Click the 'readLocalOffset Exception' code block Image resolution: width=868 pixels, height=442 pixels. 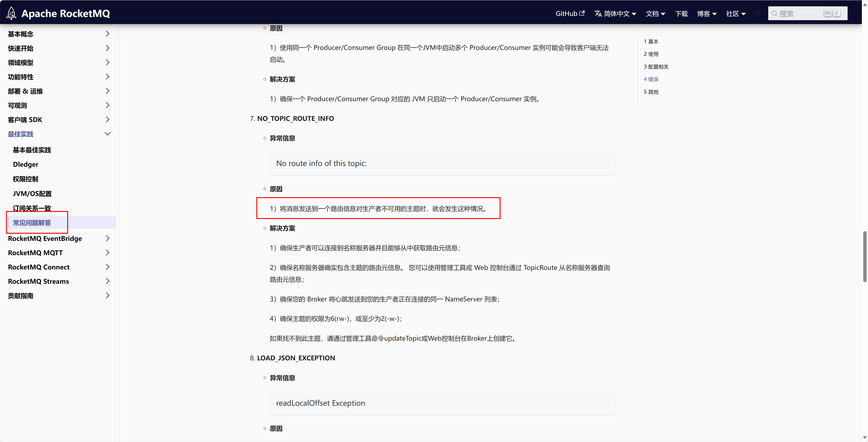click(442, 403)
